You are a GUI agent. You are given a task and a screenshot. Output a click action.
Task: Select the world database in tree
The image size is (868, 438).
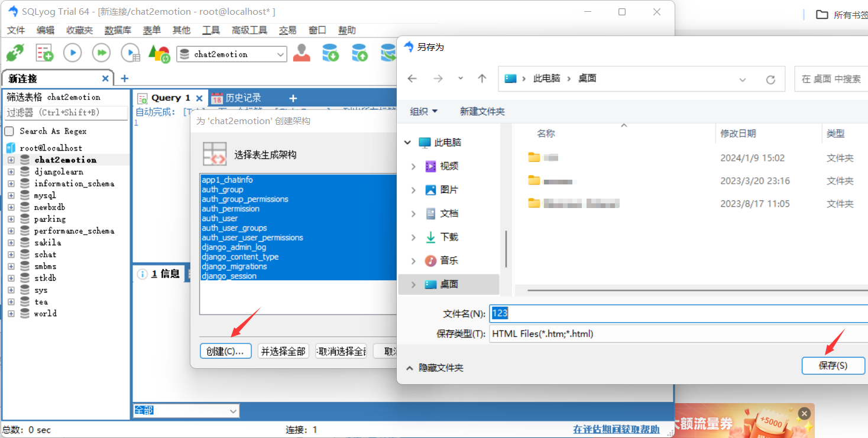(x=45, y=314)
